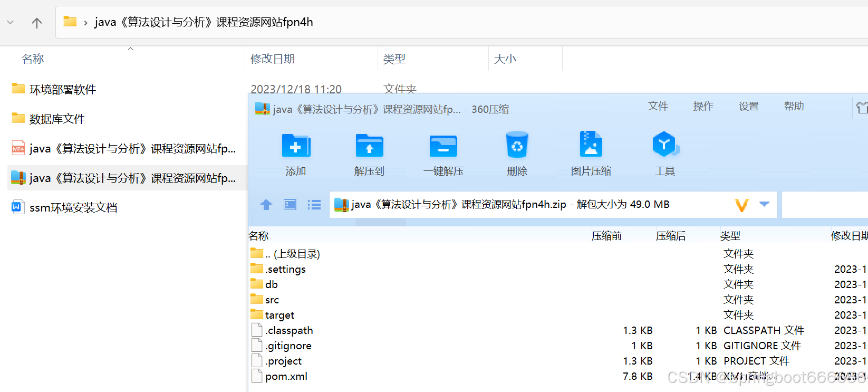The height and width of the screenshot is (392, 868).
Task: Open the 图片压缩 image compress tool
Action: (x=591, y=144)
